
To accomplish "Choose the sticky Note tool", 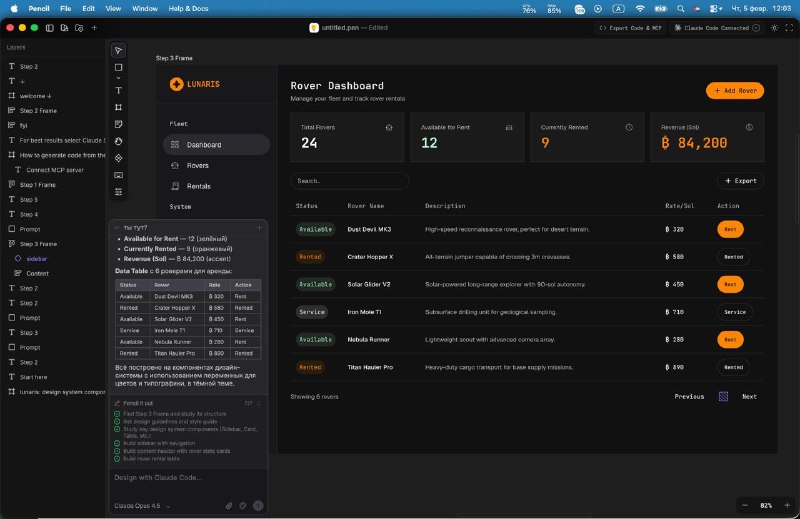I will [119, 124].
